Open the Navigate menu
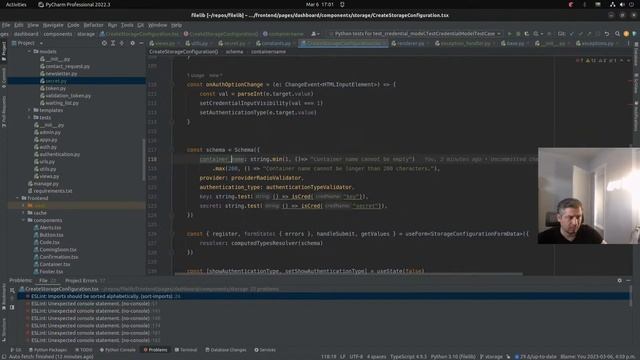The height and width of the screenshot is (360, 640). tap(53, 25)
